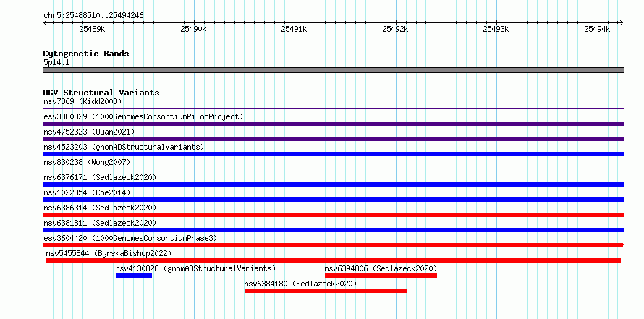The width and height of the screenshot is (644, 319).
Task: Open the nsv6384180 (Sedlazeck2020) label
Action: click(300, 284)
